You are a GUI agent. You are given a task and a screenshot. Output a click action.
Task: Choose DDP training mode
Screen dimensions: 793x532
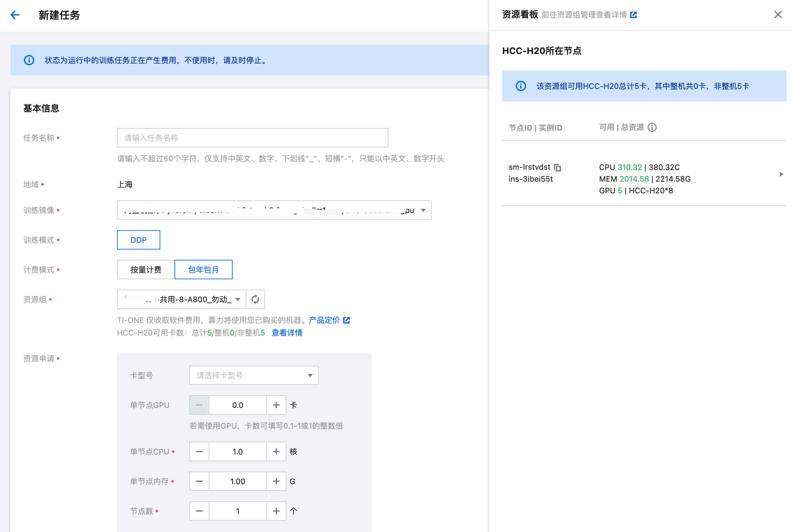pos(138,240)
